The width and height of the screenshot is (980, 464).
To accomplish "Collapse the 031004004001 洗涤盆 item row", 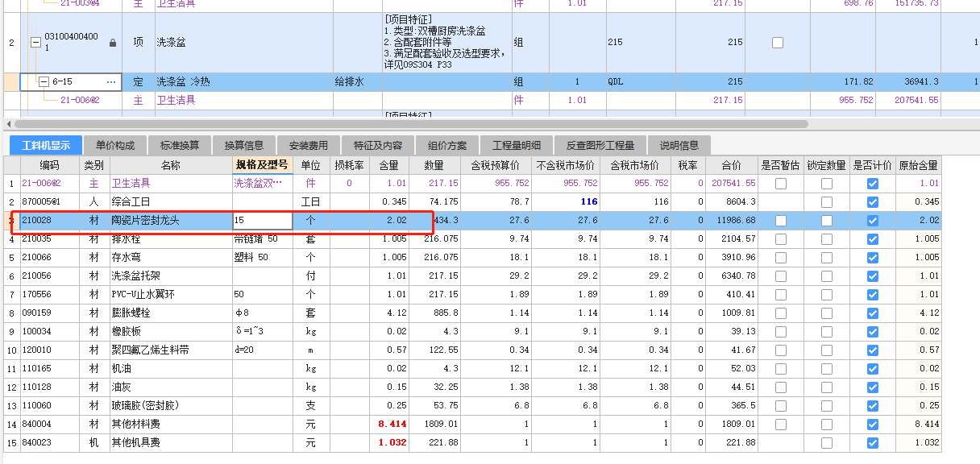I will coord(35,43).
